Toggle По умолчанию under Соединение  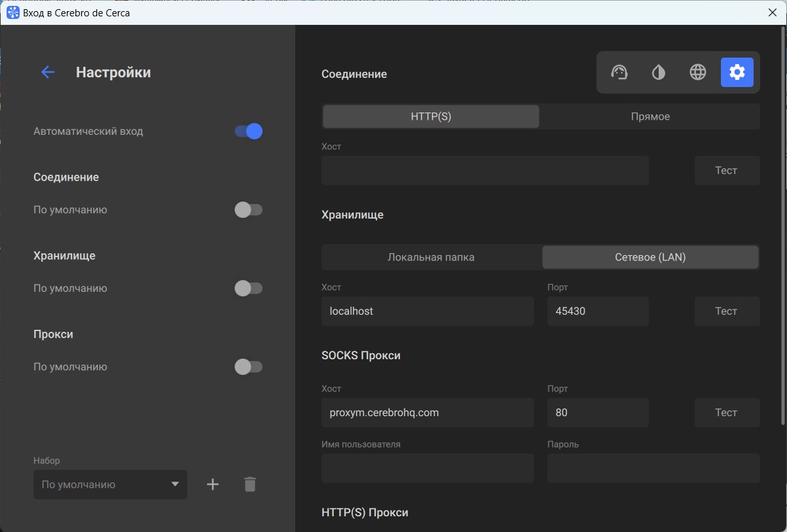249,210
